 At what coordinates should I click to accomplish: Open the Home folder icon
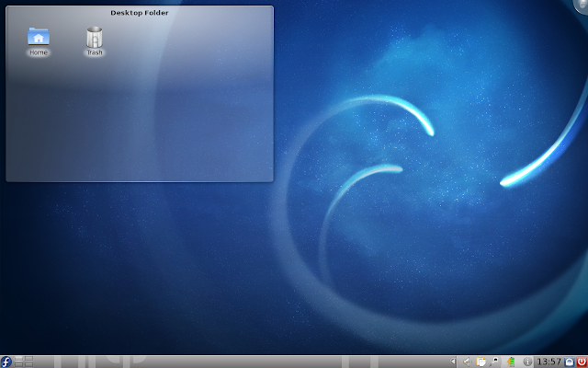click(39, 39)
